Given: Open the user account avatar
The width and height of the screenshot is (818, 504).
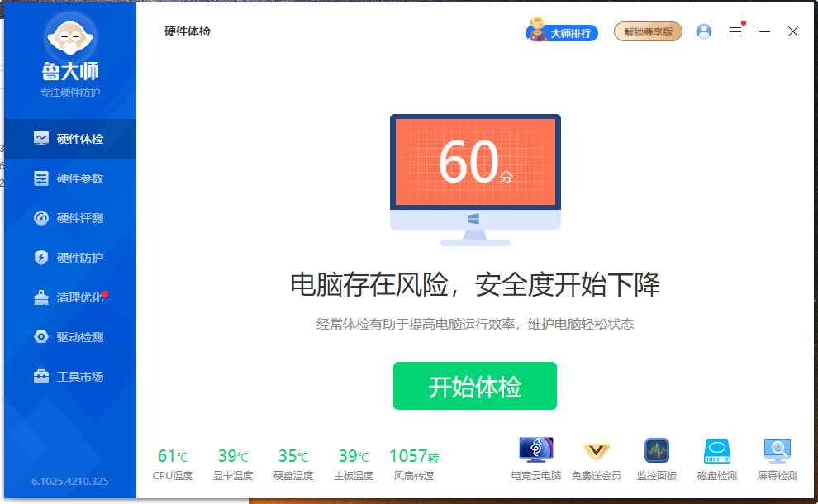Looking at the screenshot, I should (x=704, y=32).
